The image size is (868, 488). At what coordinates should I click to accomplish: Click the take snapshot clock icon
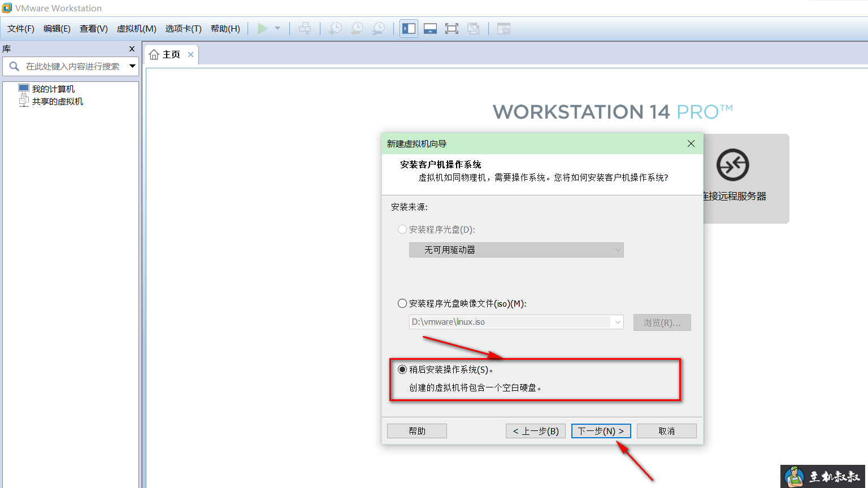pos(336,28)
